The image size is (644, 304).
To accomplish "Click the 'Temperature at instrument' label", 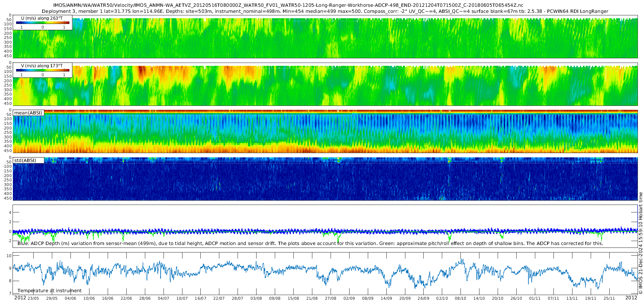I will click(49, 291).
